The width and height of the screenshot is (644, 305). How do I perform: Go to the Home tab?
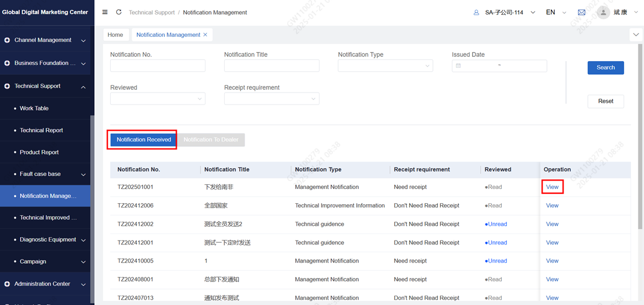pyautogui.click(x=115, y=35)
